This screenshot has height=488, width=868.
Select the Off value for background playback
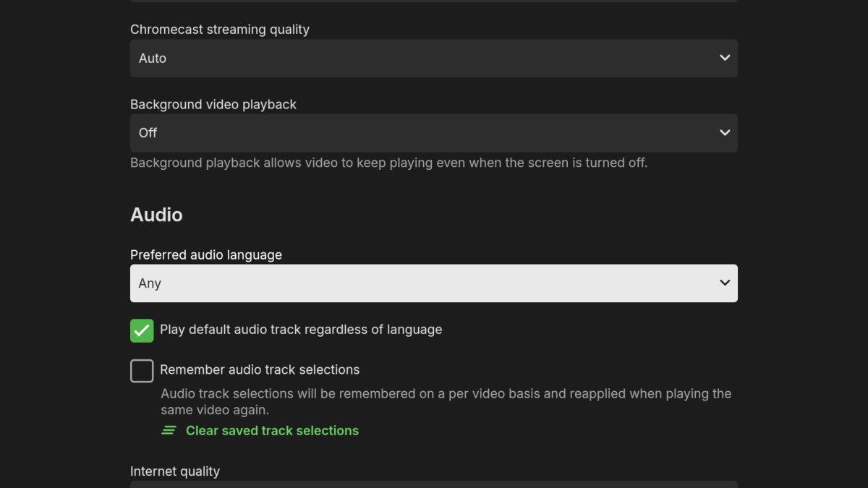pyautogui.click(x=148, y=132)
